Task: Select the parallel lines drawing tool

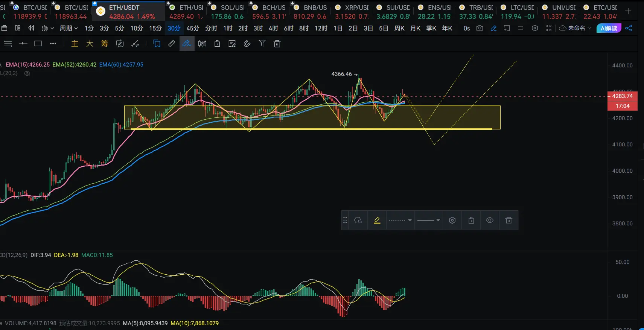Action: click(x=8, y=44)
